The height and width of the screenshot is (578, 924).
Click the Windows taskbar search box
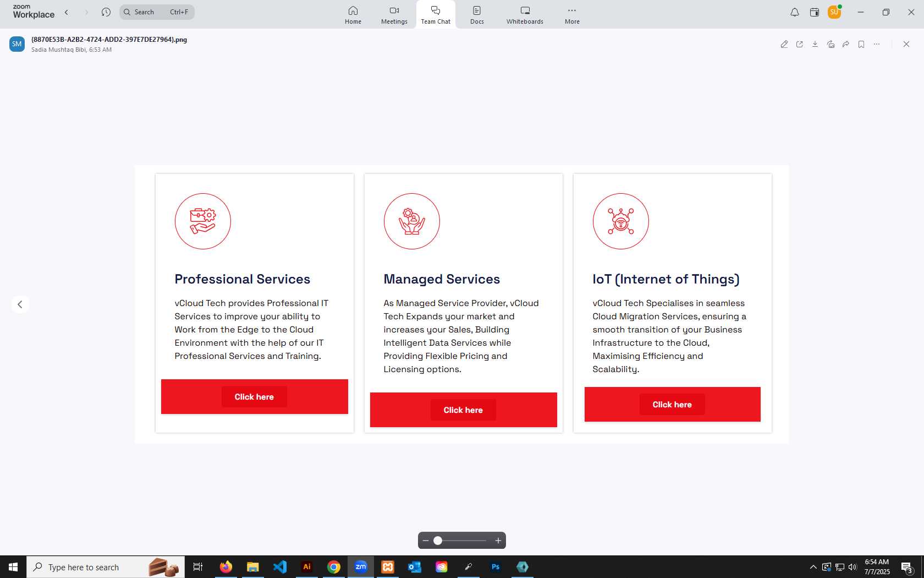106,567
